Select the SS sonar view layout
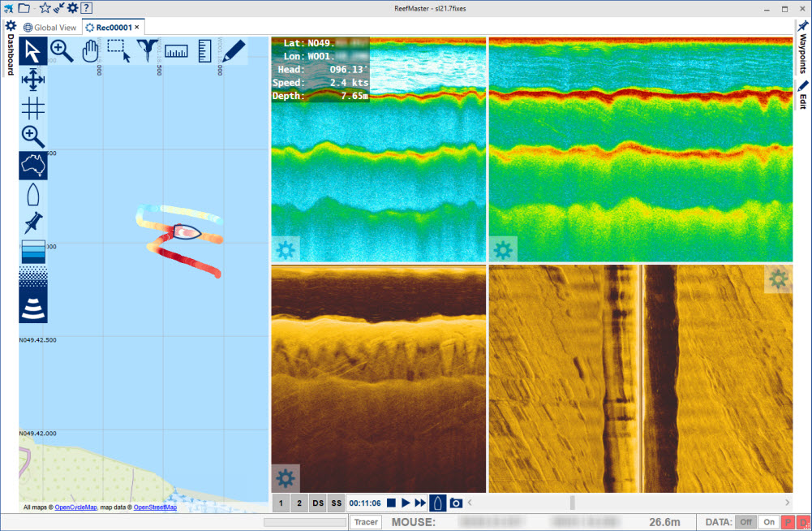812x531 pixels. pos(336,503)
